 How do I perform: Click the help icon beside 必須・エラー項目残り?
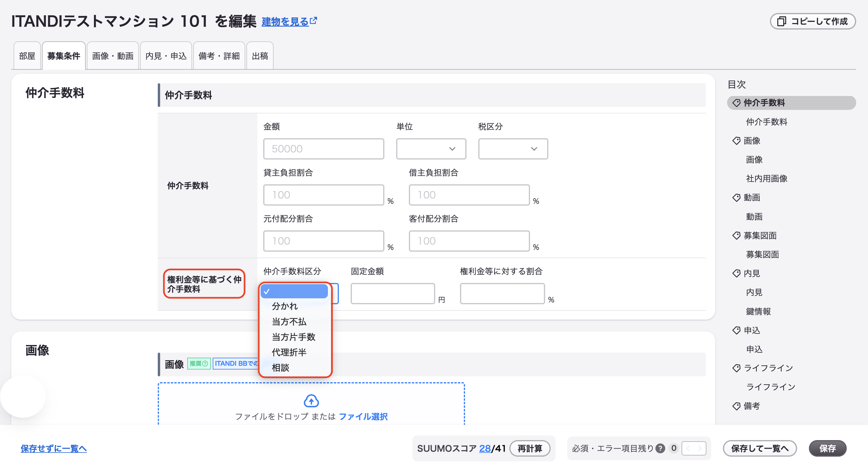[x=660, y=448]
